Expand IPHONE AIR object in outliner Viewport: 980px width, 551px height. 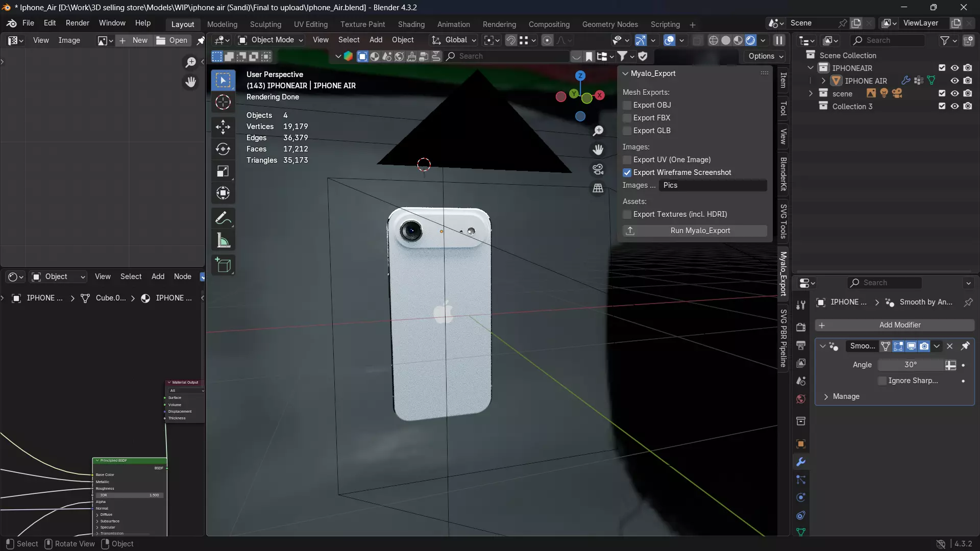pos(823,81)
